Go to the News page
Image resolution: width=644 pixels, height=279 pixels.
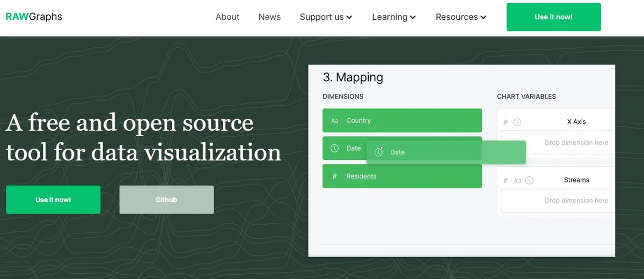point(269,17)
